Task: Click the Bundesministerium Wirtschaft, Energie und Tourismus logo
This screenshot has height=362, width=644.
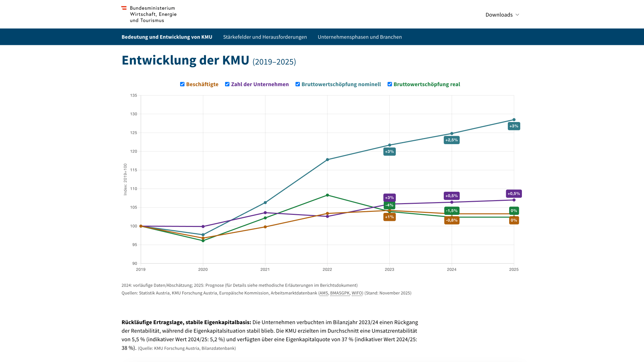Action: tap(149, 14)
